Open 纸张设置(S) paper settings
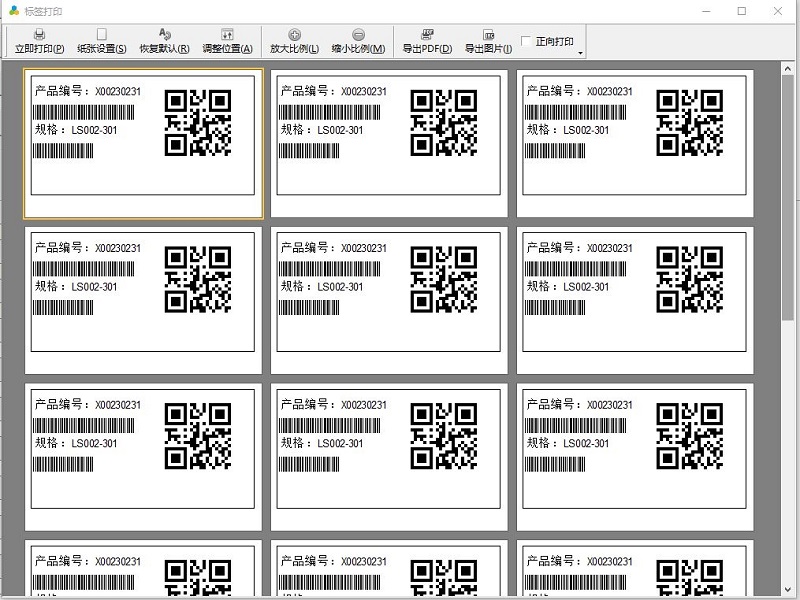 tap(102, 41)
